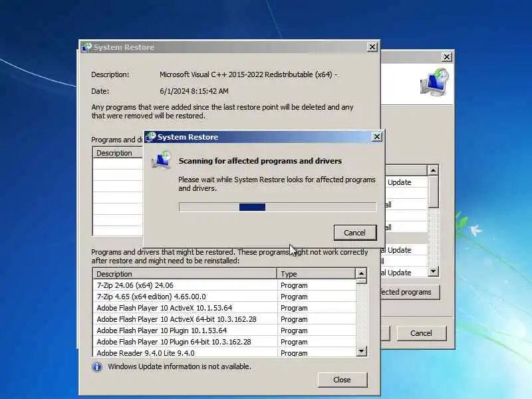Click the Program type cell for 7-Zip 24.06
The height and width of the screenshot is (399, 532).
tap(317, 285)
